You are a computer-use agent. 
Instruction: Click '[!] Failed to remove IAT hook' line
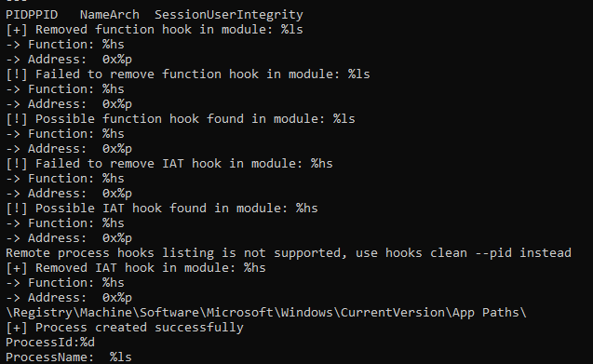pos(169,164)
